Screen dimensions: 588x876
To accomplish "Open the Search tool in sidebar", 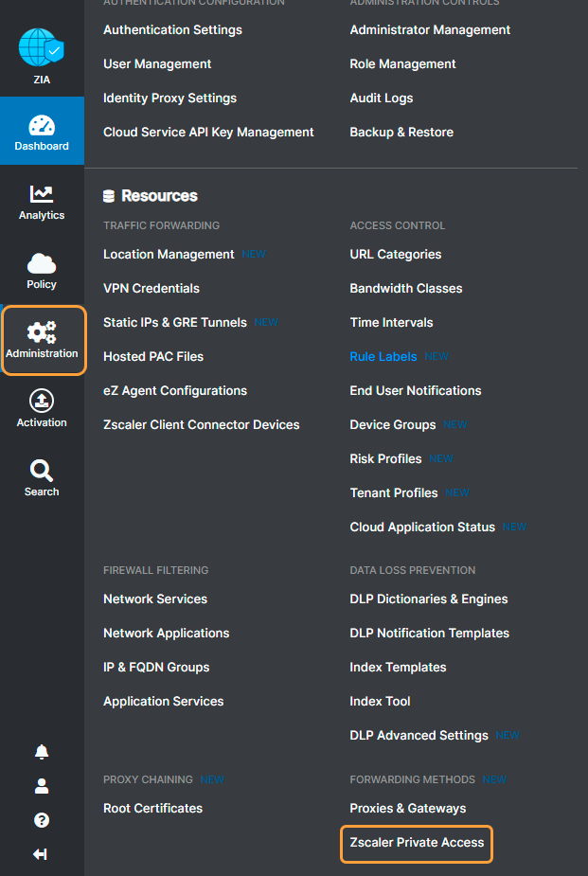I will [41, 476].
